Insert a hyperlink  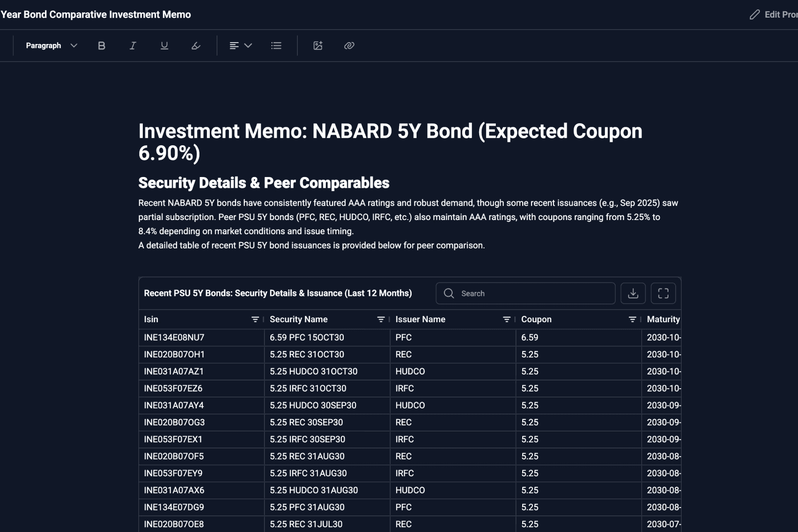[x=349, y=45]
